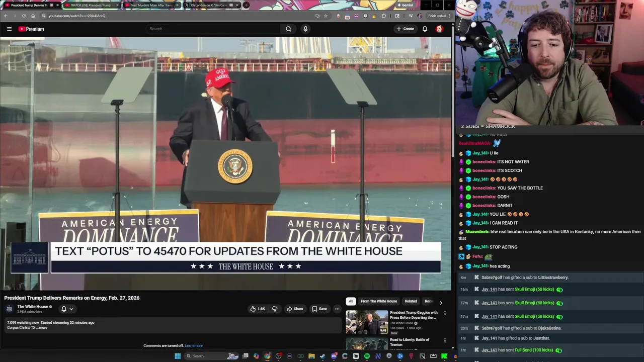Open 'President Trump Gaggles with Press' thumbnail
The height and width of the screenshot is (362, 644).
pos(367,322)
